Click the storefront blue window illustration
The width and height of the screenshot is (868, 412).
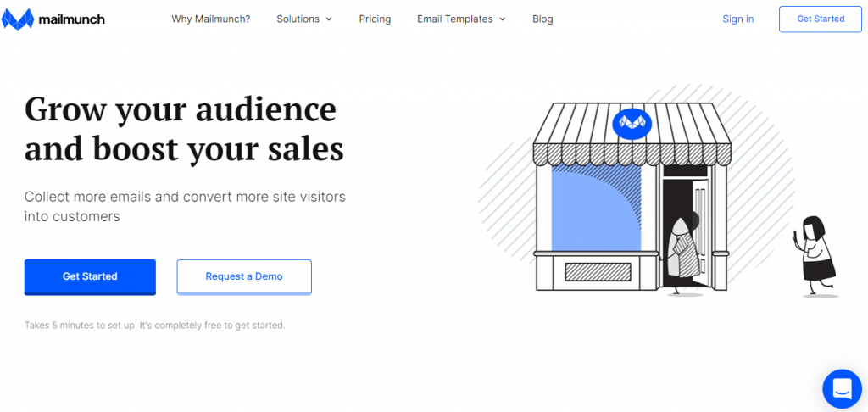coord(596,207)
